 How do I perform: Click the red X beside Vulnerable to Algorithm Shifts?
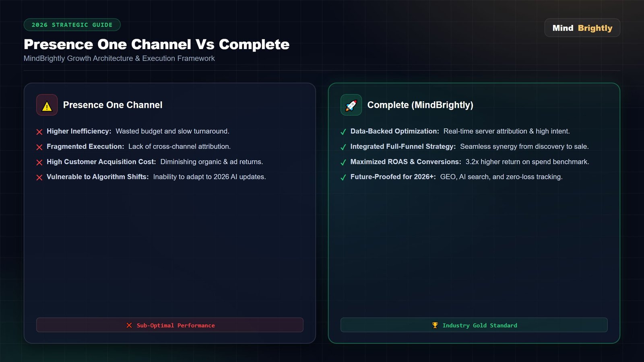click(x=39, y=177)
